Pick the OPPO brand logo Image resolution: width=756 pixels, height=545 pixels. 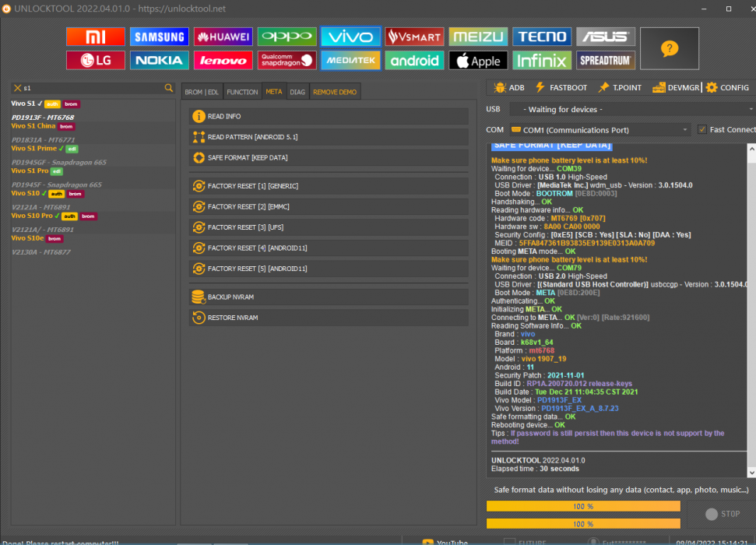tap(287, 37)
